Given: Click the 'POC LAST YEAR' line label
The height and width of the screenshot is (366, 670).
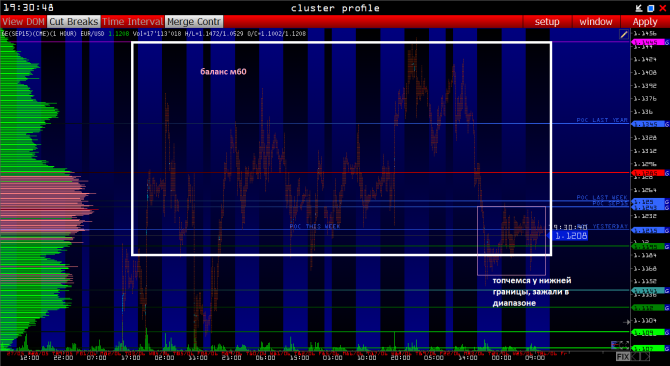Looking at the screenshot, I should pos(602,120).
